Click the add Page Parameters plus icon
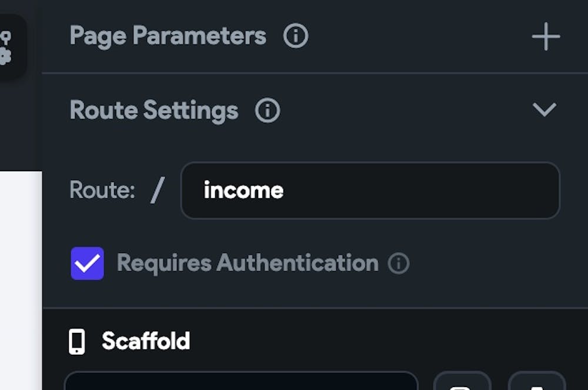 click(546, 36)
